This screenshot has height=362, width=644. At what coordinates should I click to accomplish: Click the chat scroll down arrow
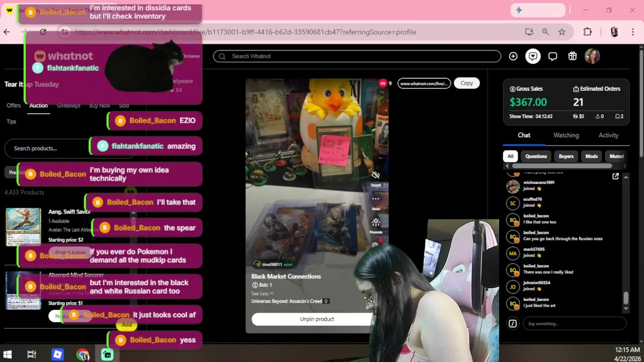626,308
